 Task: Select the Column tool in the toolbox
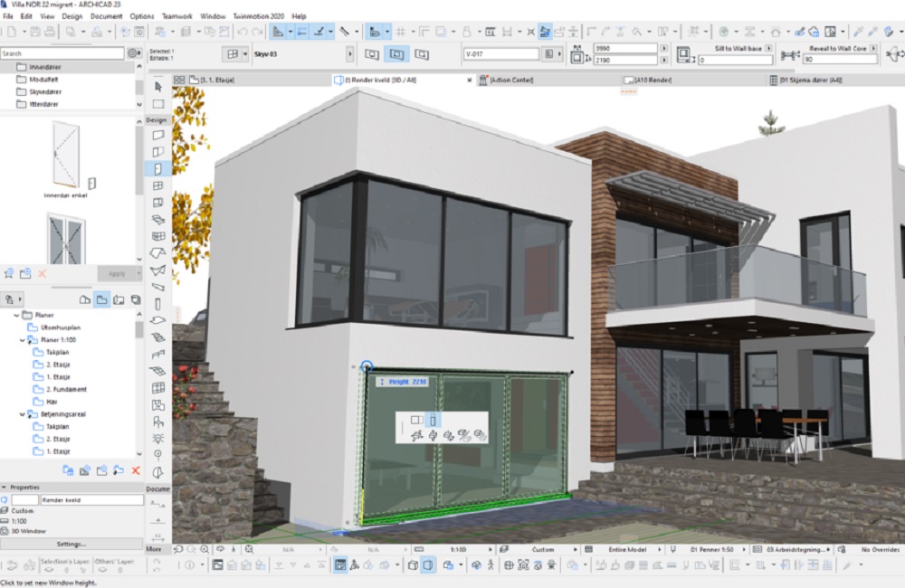pos(158,304)
